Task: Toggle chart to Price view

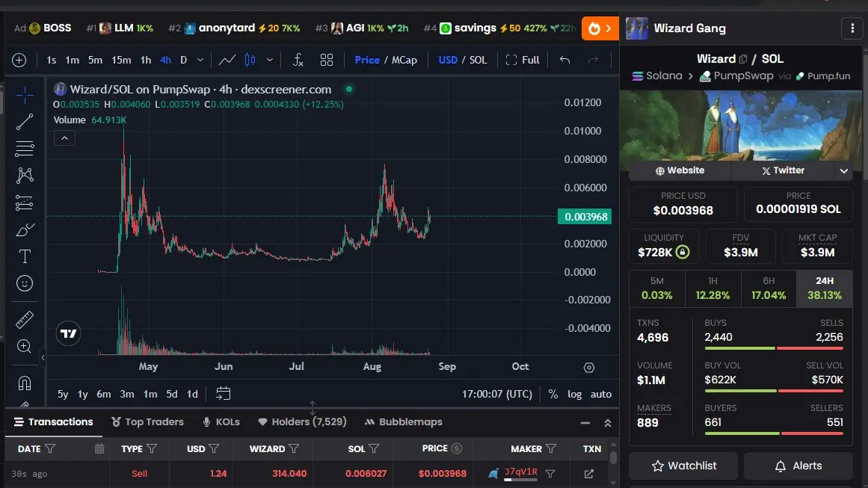Action: click(367, 60)
